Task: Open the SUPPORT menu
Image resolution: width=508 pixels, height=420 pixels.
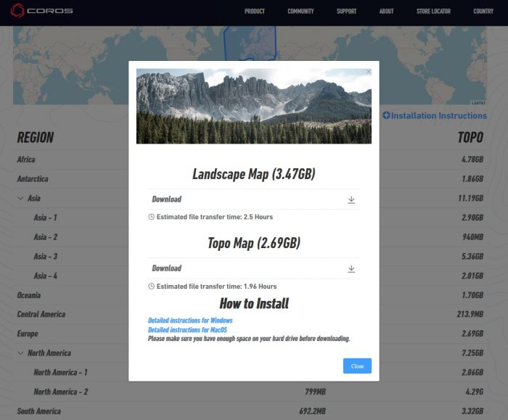Action: click(346, 12)
